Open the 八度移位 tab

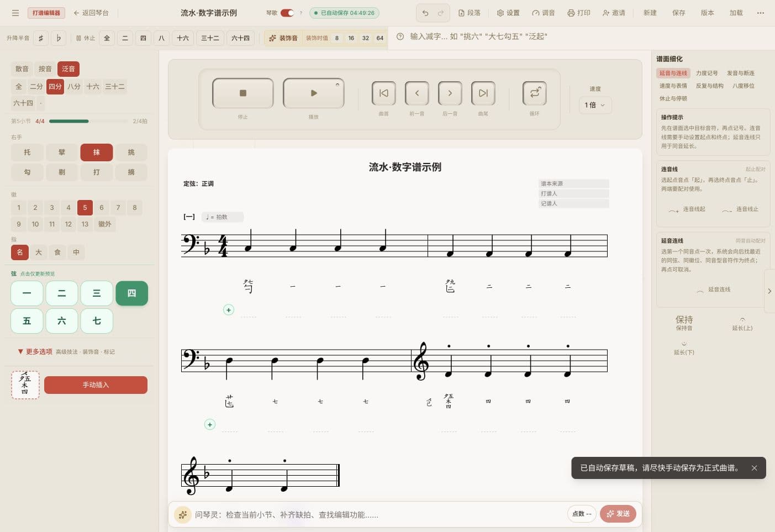743,86
